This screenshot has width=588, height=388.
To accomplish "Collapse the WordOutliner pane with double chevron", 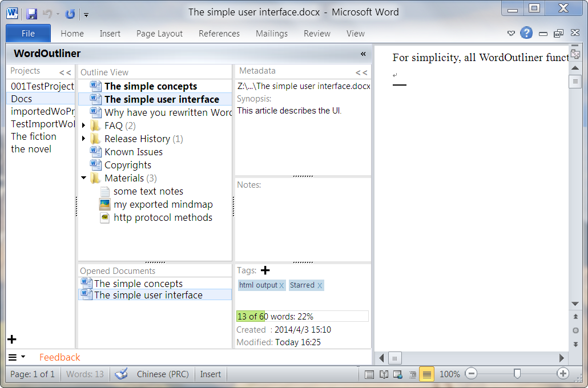I will click(363, 54).
